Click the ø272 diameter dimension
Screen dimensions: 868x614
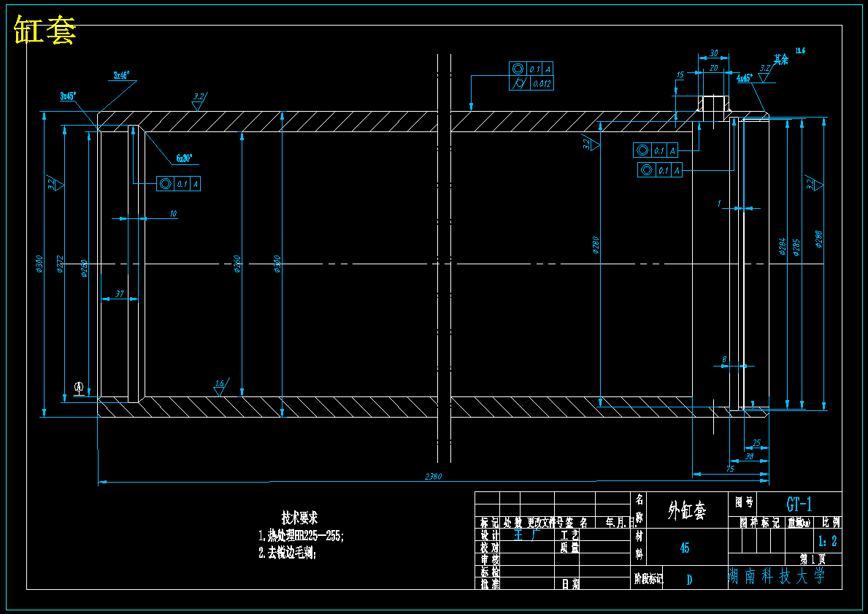(x=61, y=264)
